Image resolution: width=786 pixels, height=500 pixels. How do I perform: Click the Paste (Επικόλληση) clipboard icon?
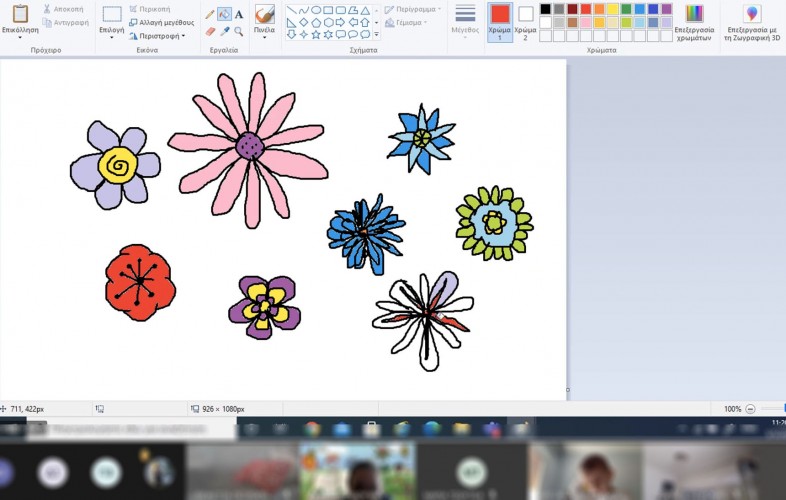coord(20,14)
